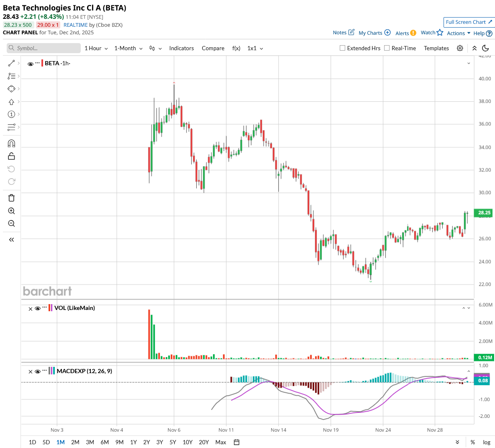Select the Max time range
This screenshot has width=495, height=448.
221,442
